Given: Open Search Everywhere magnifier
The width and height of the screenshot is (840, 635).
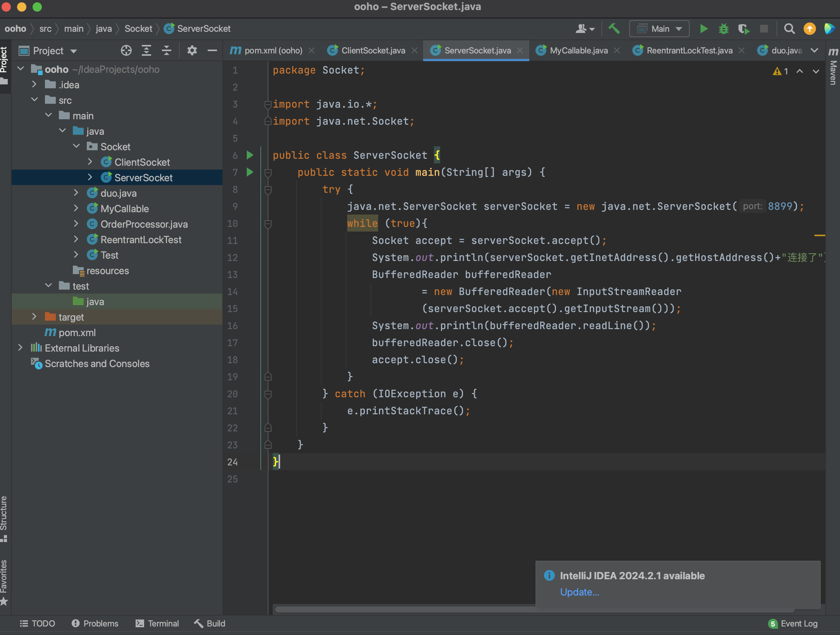Looking at the screenshot, I should pyautogui.click(x=789, y=29).
